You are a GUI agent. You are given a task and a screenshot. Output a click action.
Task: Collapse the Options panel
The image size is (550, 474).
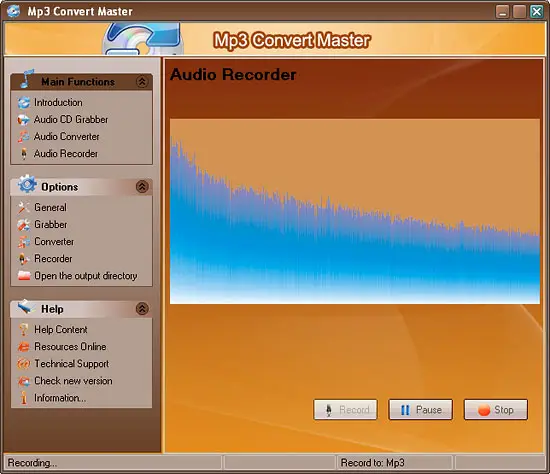(142, 187)
